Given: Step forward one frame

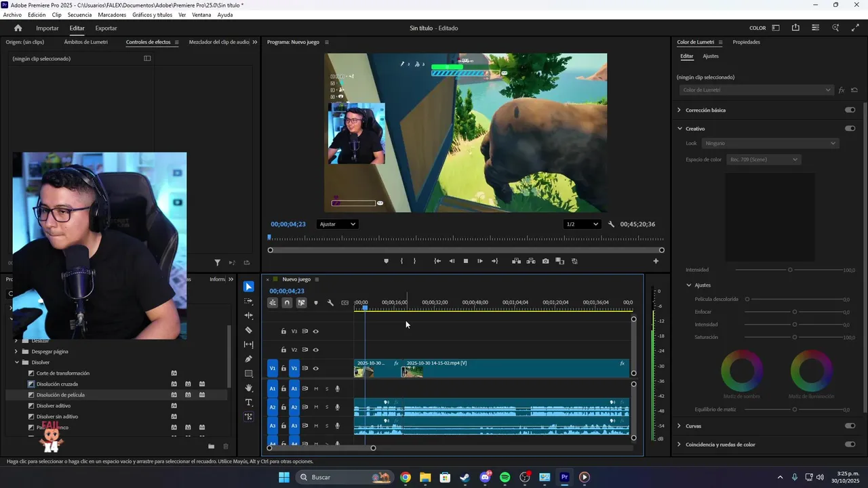Looking at the screenshot, I should pyautogui.click(x=480, y=261).
